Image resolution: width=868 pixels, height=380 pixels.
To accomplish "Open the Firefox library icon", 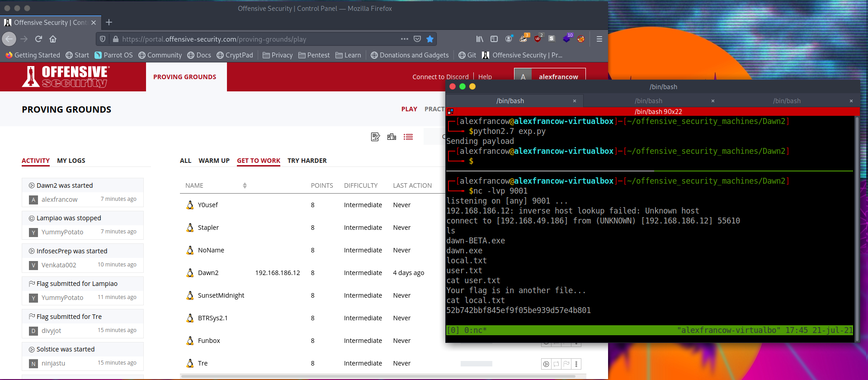I will (480, 39).
